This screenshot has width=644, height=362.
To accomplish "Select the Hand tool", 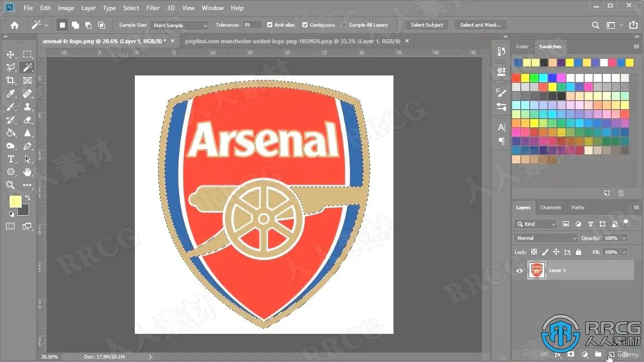I will pos(27,172).
